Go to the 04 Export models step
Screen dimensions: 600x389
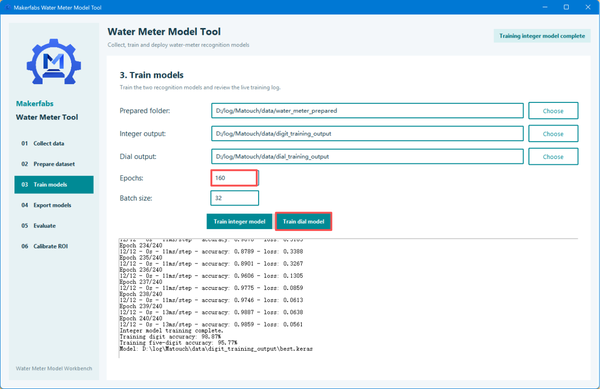(54, 205)
